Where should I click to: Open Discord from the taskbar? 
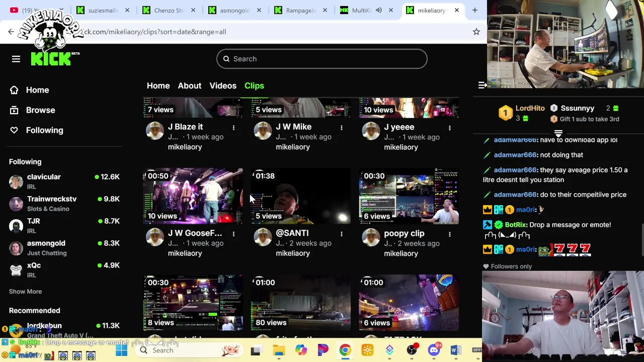[x=434, y=350]
